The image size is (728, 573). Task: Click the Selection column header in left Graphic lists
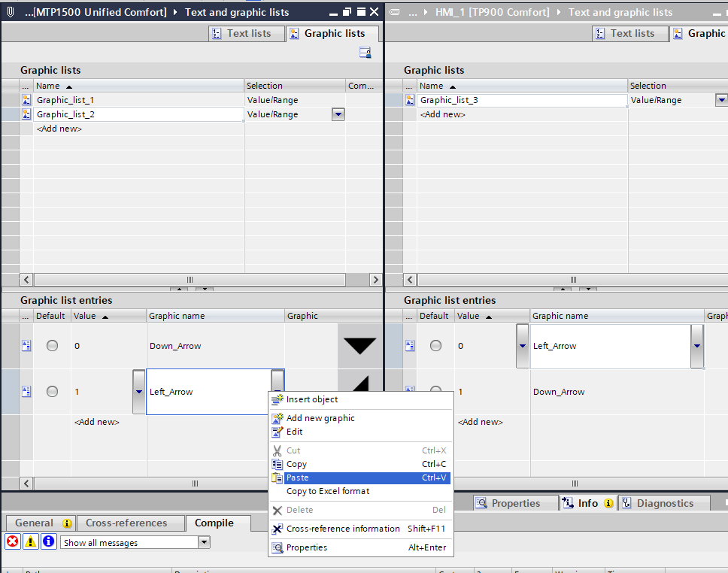coord(295,86)
